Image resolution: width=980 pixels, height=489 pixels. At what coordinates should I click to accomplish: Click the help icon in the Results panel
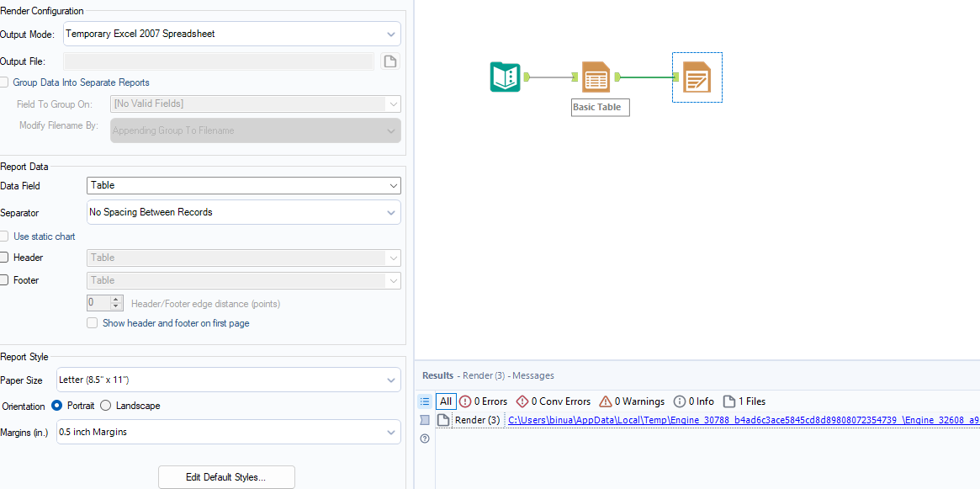(x=424, y=439)
